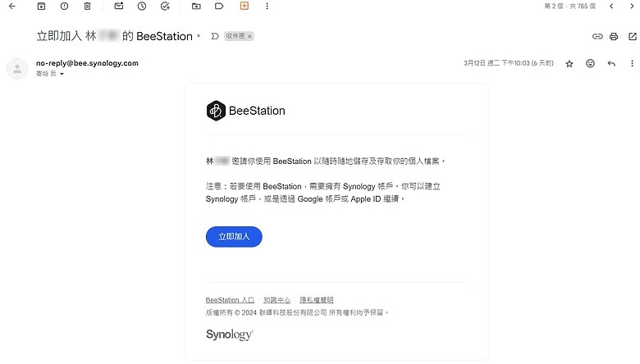Archive this email

tap(41, 6)
